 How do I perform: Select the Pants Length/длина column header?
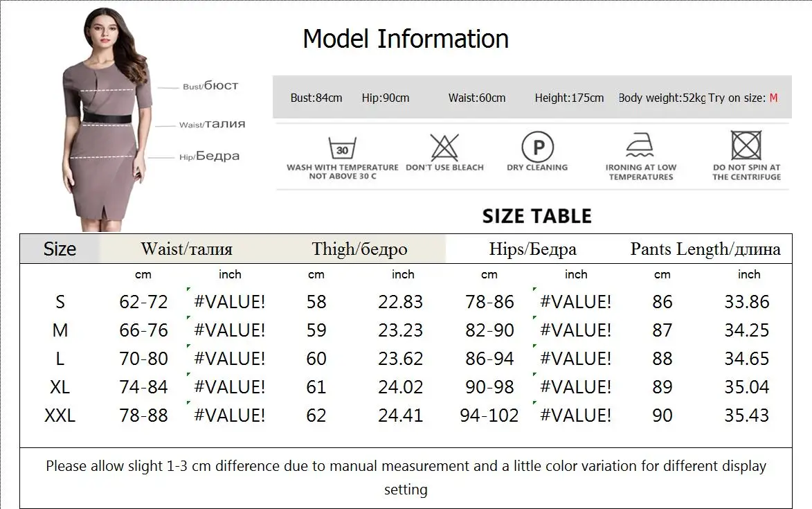point(705,249)
